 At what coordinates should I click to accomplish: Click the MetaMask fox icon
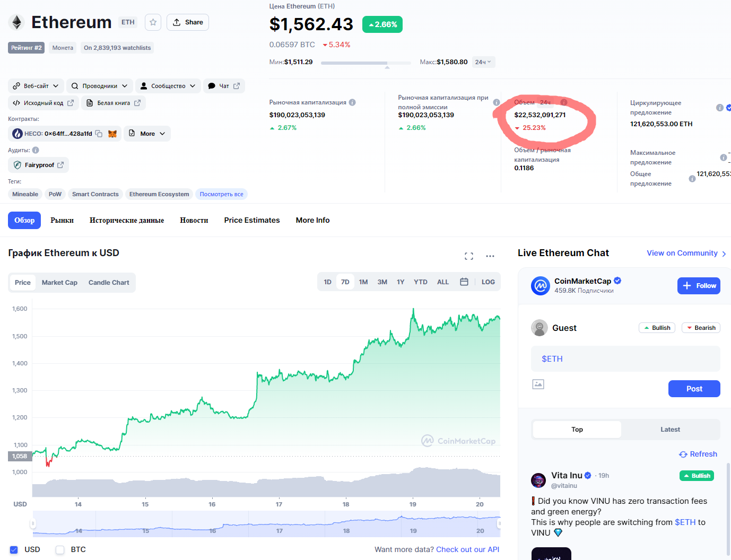[112, 134]
